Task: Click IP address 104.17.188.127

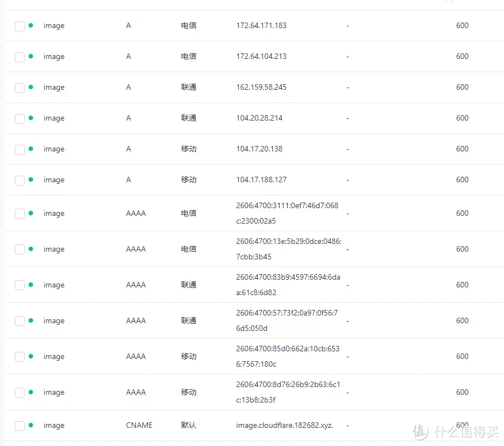Action: pos(261,180)
